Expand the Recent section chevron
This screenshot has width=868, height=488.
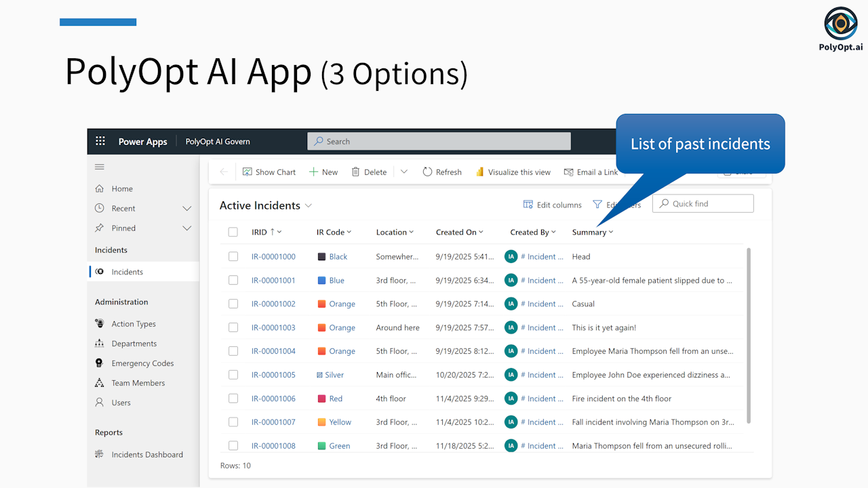[x=187, y=209]
